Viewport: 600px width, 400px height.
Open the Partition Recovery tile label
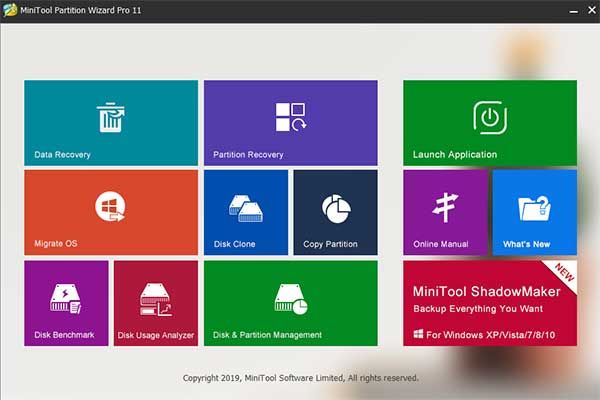tap(248, 155)
